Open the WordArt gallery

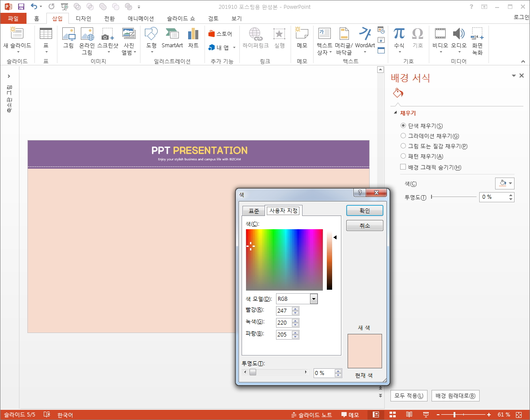tap(365, 40)
